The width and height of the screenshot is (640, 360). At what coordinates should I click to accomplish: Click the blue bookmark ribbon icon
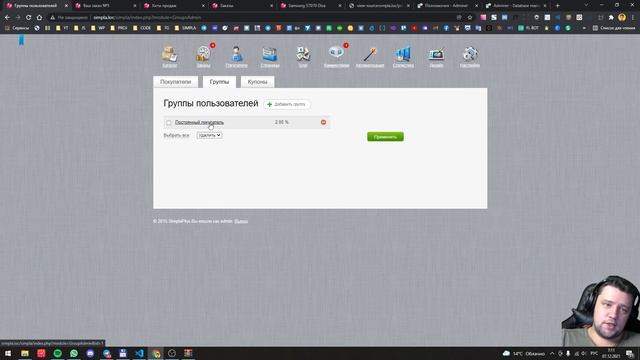tap(21, 40)
